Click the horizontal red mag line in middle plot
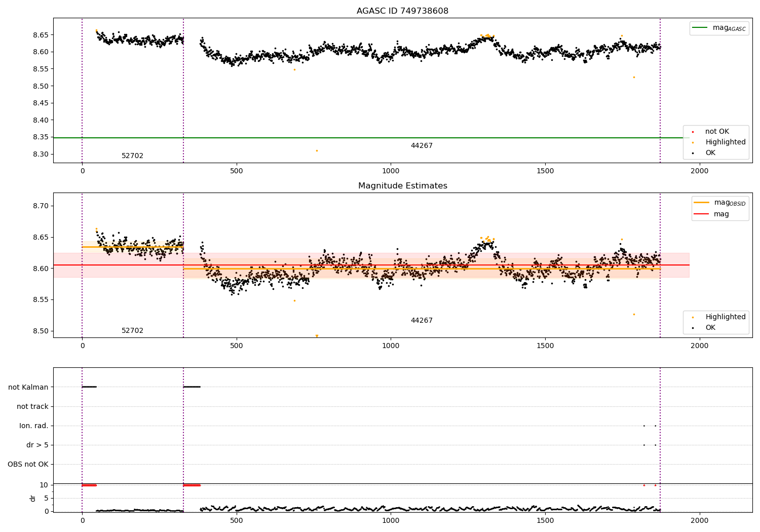The image size is (760, 532). 371,265
